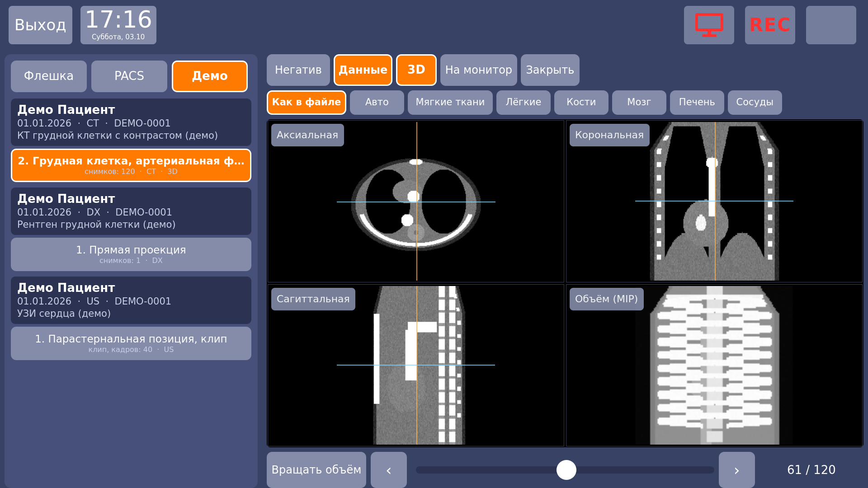
Task: Select Сосуды window preset
Action: pyautogui.click(x=755, y=103)
